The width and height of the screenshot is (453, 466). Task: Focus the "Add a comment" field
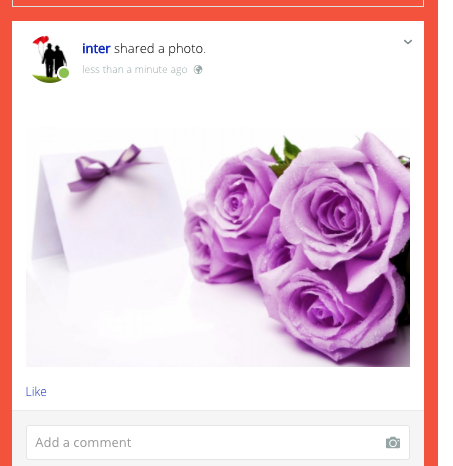(x=218, y=442)
